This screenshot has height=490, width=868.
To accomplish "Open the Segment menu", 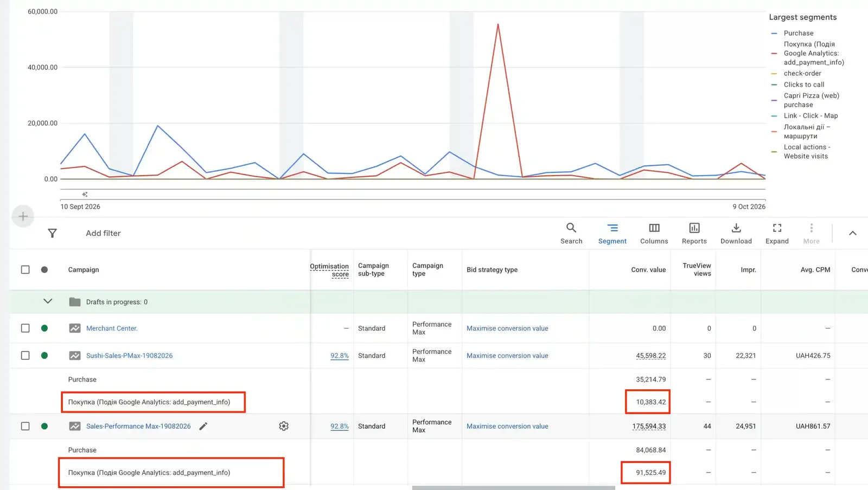I will coord(612,234).
